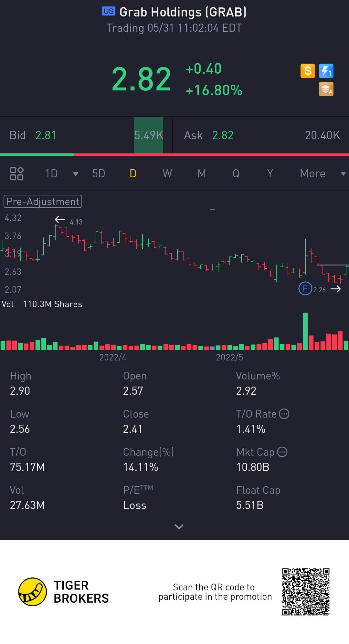
Task: Tap the Open 2.57 value
Action: pos(133,391)
